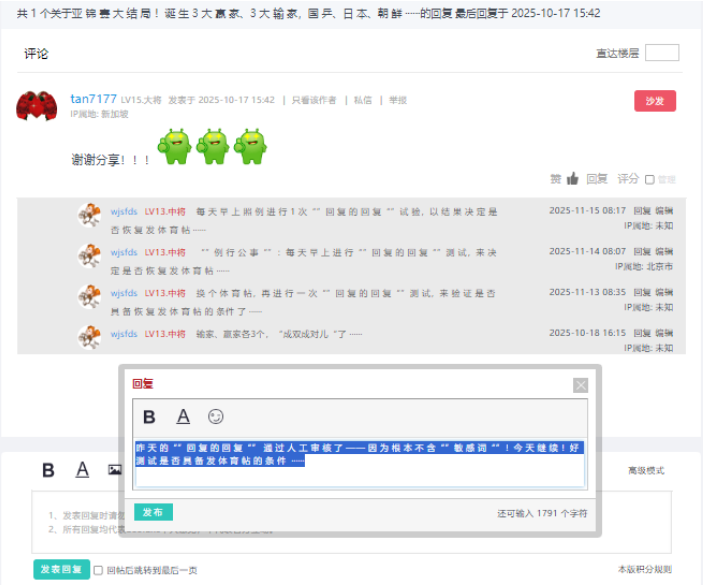Viewport: 703px width, 585px height.
Task: Click the red 沙发 button
Action: (655, 101)
